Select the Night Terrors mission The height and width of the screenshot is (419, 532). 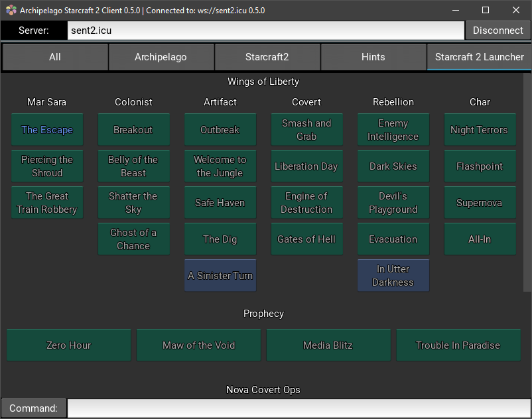[480, 130]
